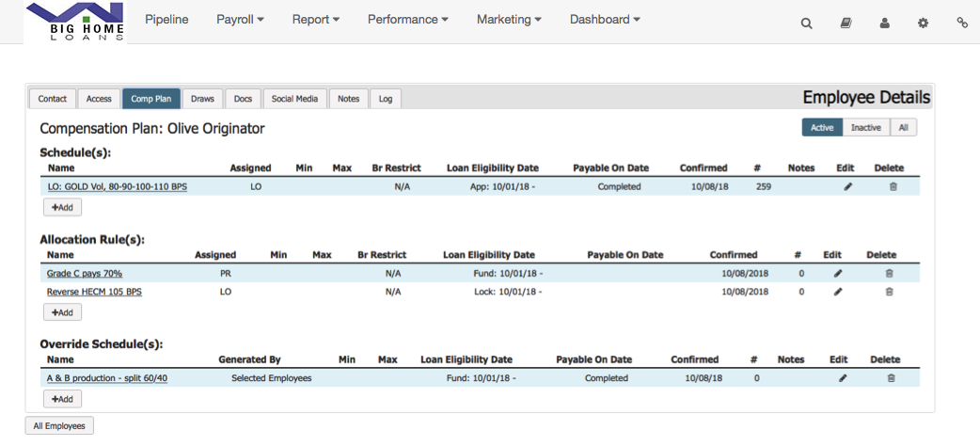Image resolution: width=980 pixels, height=446 pixels.
Task: Expand the Performance menu
Action: (x=407, y=20)
